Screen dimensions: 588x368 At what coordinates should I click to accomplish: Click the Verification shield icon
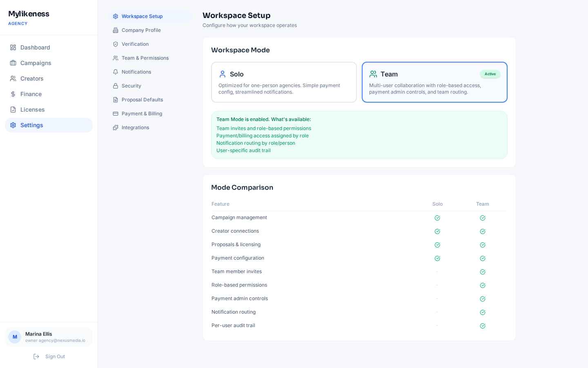click(116, 44)
